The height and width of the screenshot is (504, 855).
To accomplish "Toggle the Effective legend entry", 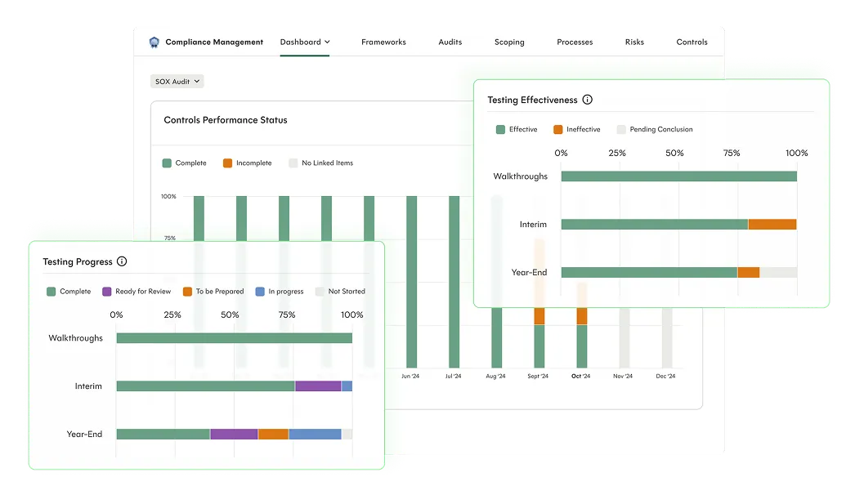I will [x=516, y=129].
